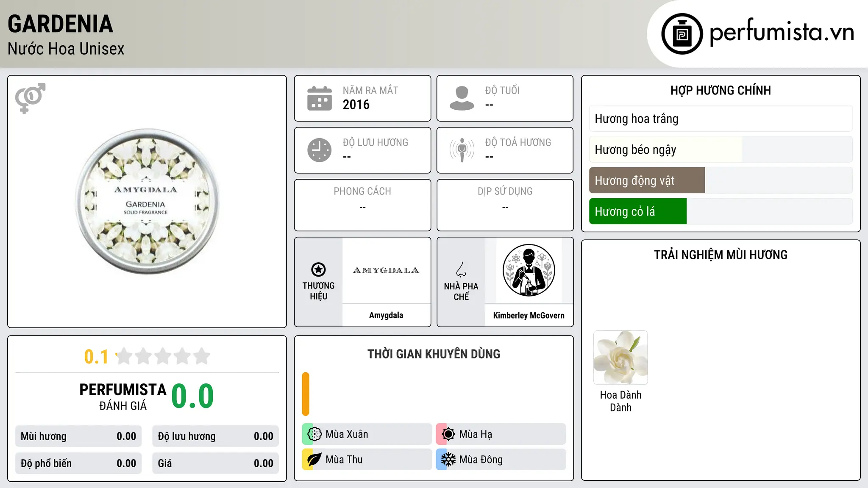
Task: Click the Hương động vật accord bar
Action: click(x=721, y=180)
